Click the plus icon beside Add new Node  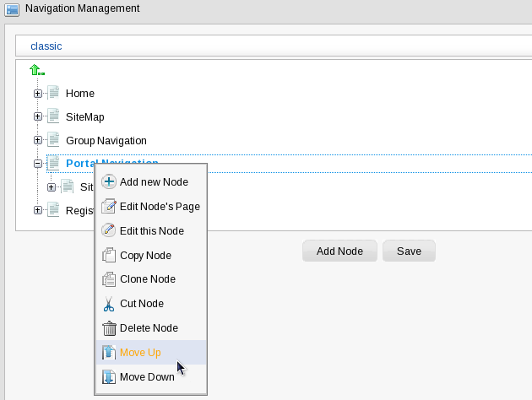[x=108, y=181]
